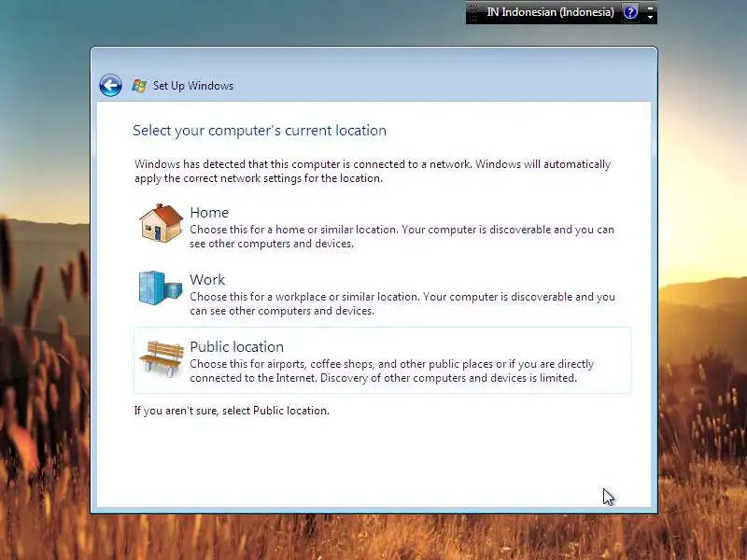Click the 'Windows has detected' intro paragraph
The height and width of the screenshot is (560, 747).
point(373,171)
